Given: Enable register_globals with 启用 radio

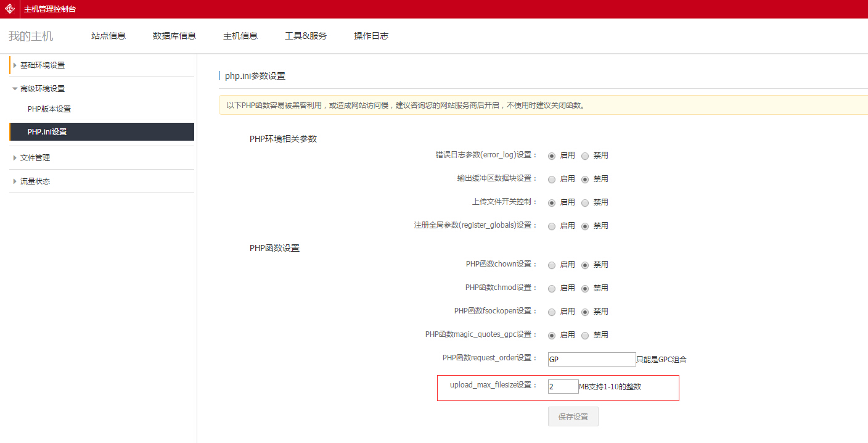Looking at the screenshot, I should click(x=552, y=226).
